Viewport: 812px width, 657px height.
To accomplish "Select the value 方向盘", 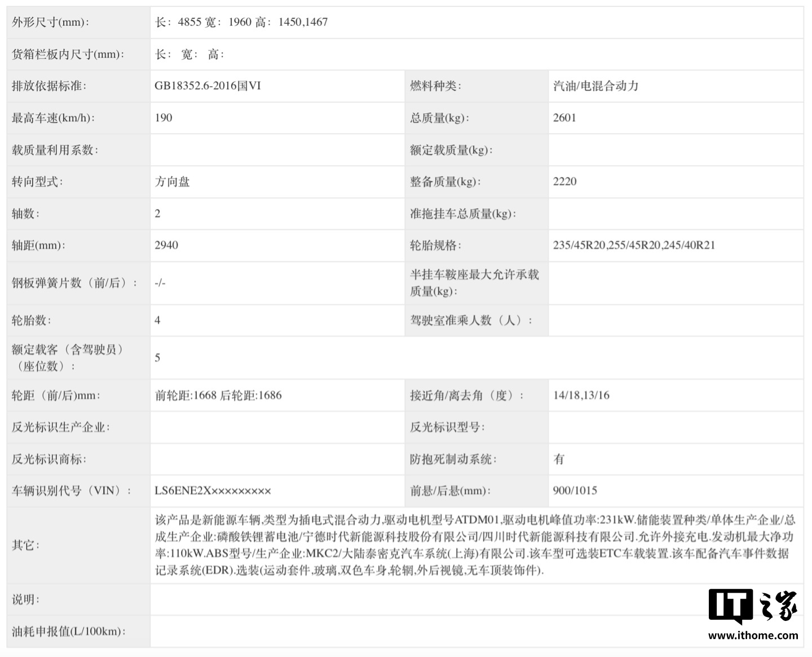I will 173,182.
